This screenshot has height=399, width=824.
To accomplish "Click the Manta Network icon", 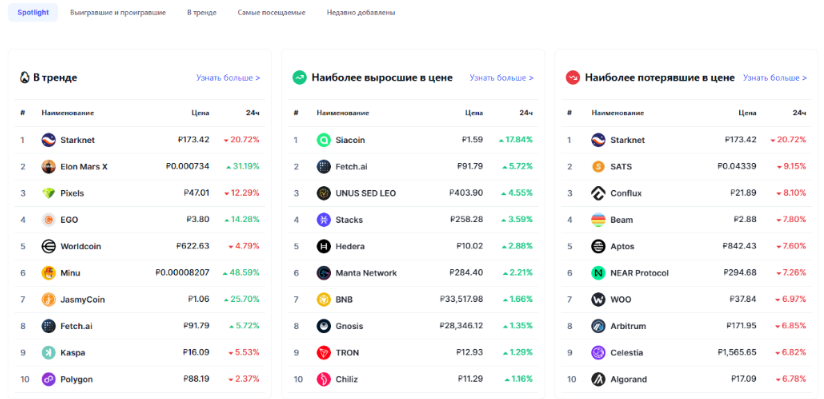I will tap(323, 273).
